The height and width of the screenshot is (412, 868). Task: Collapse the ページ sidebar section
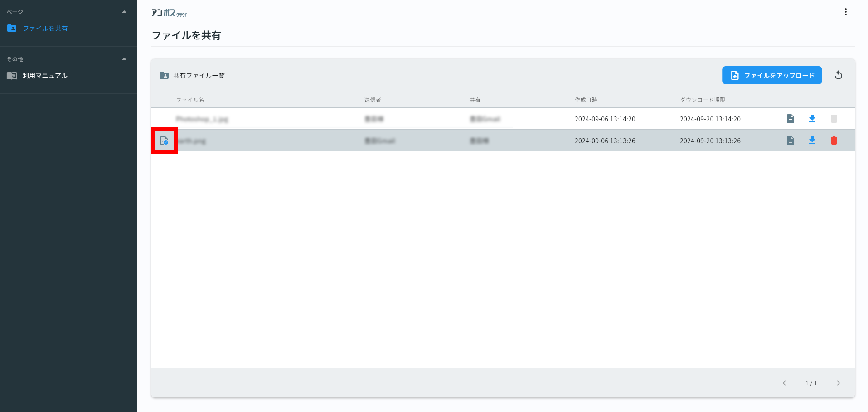124,12
